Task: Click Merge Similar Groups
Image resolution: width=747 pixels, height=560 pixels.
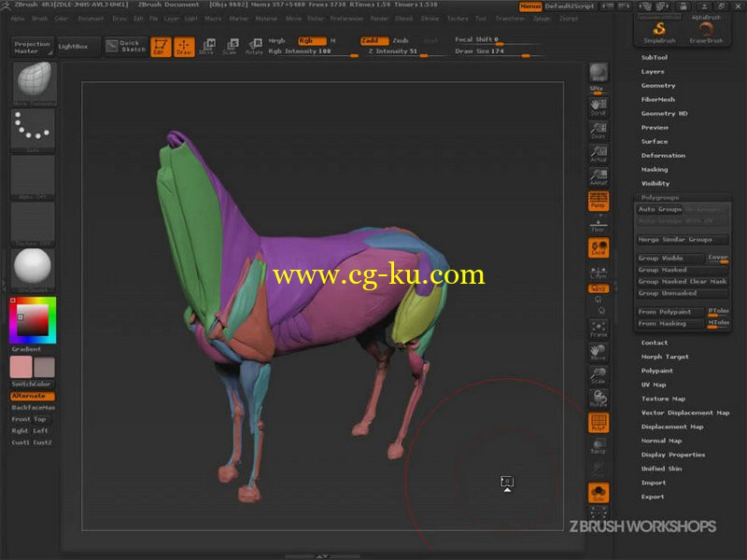Action: [x=683, y=240]
